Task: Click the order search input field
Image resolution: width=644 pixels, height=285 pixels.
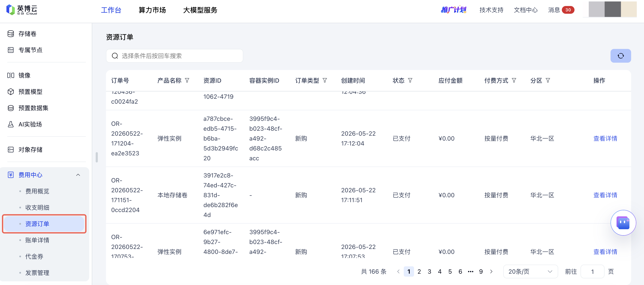Action: coord(174,56)
